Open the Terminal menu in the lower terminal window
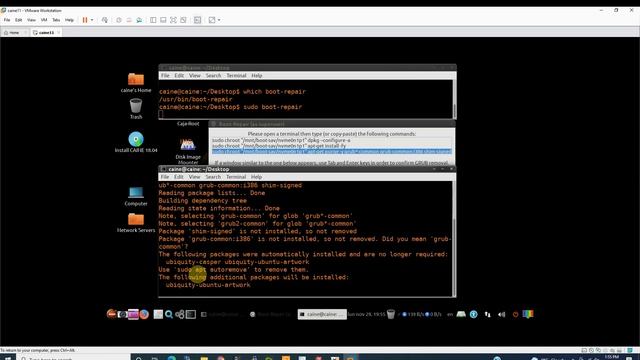Viewport: 640px width, 360px height. [236, 177]
